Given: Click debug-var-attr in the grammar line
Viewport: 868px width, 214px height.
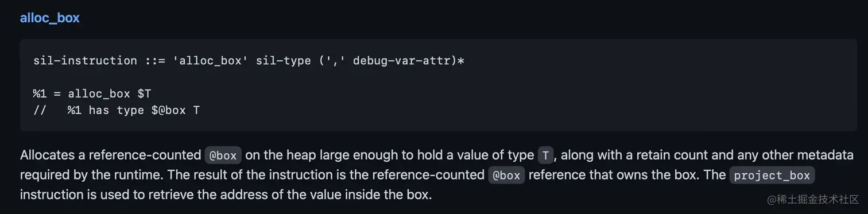Looking at the screenshot, I should [x=401, y=61].
